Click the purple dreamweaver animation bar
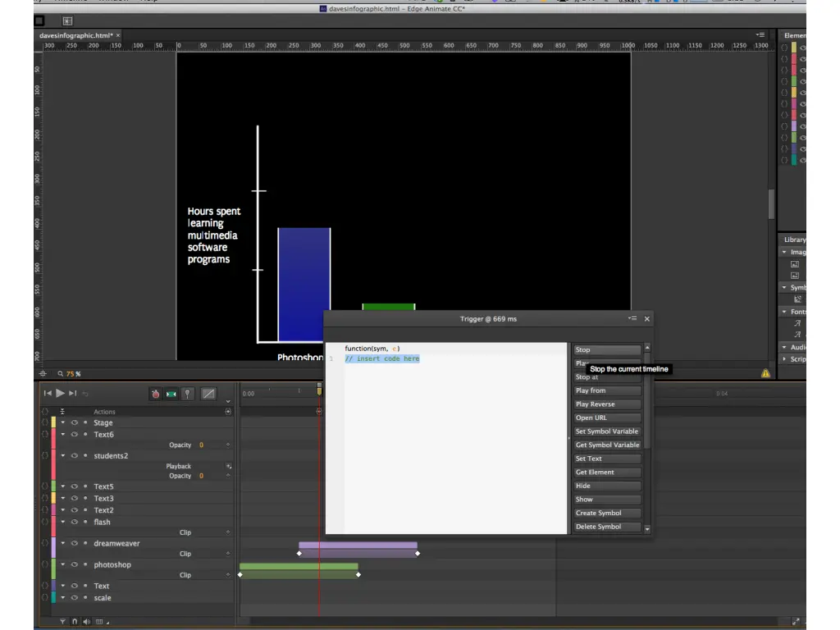 pyautogui.click(x=358, y=545)
